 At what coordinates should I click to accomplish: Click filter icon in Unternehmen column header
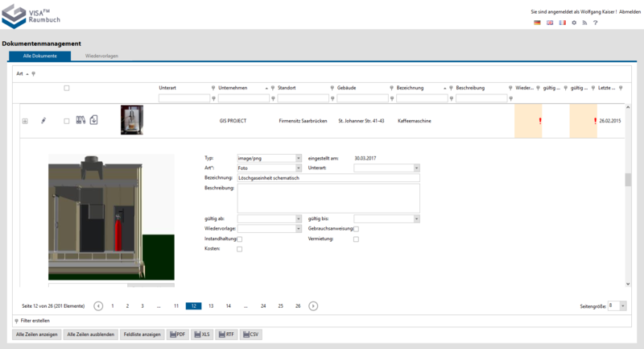(x=273, y=88)
